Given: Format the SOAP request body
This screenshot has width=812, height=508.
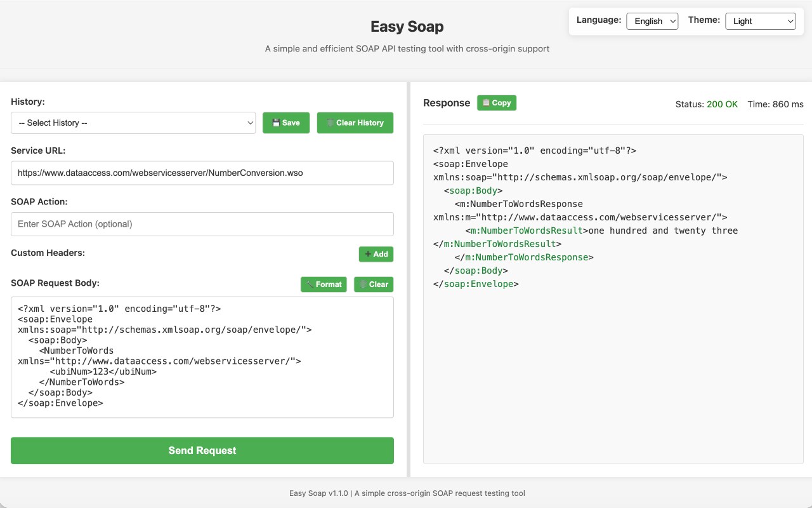Looking at the screenshot, I should [324, 284].
